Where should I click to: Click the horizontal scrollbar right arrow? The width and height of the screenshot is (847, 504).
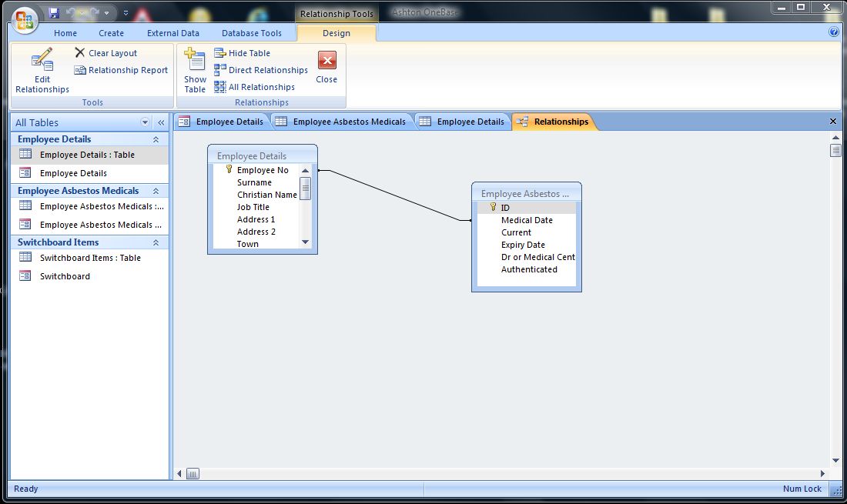822,474
